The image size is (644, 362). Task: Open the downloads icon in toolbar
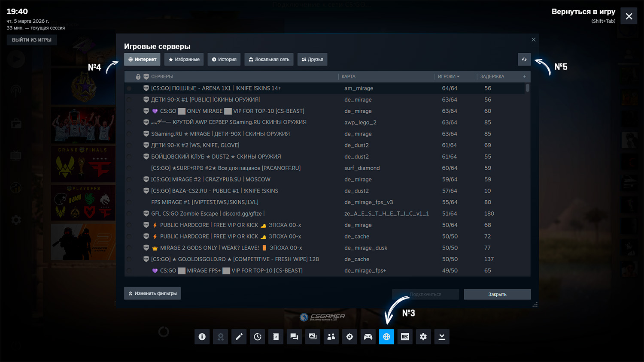point(442,337)
